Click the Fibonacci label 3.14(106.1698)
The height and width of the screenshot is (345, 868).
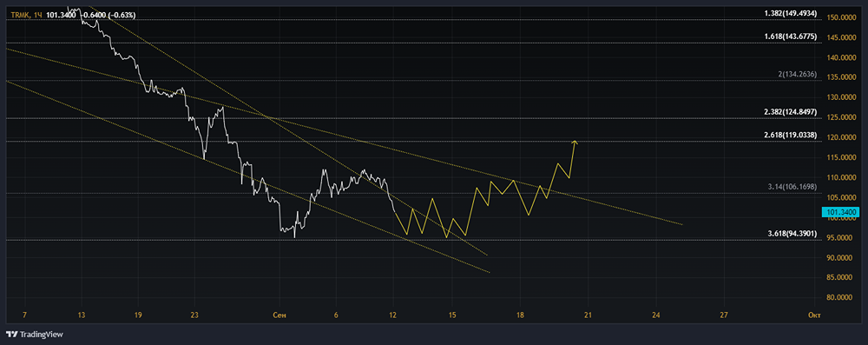pyautogui.click(x=792, y=188)
